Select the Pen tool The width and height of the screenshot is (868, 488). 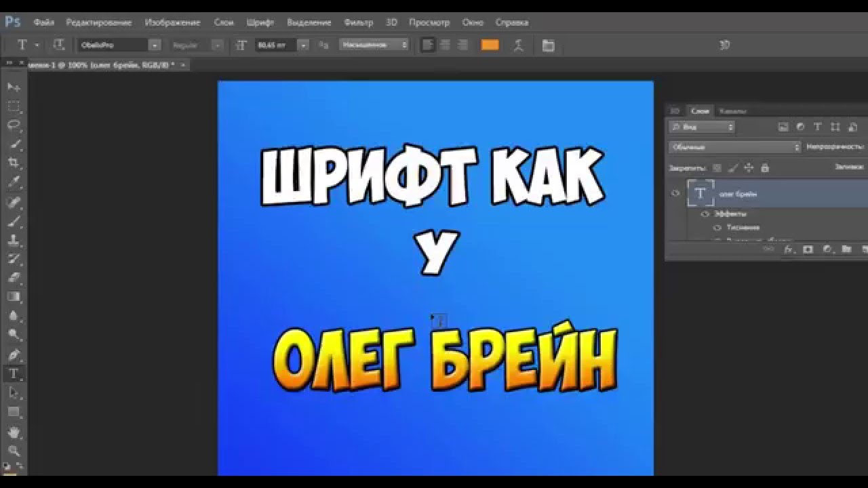click(14, 354)
